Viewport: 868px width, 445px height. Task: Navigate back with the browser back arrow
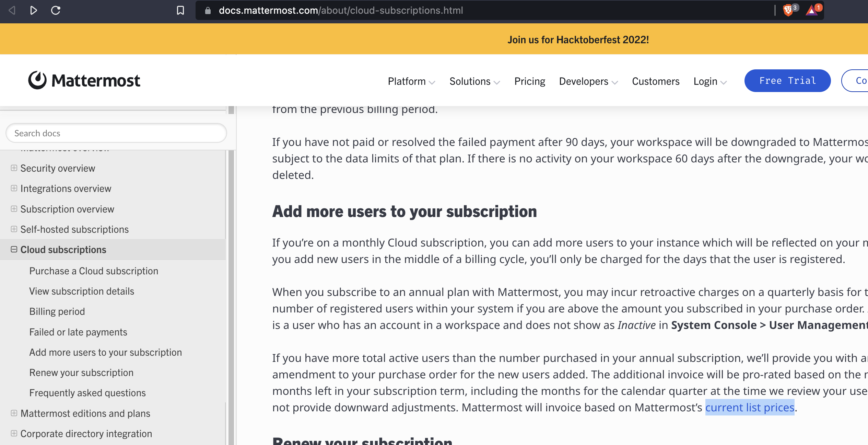12,11
